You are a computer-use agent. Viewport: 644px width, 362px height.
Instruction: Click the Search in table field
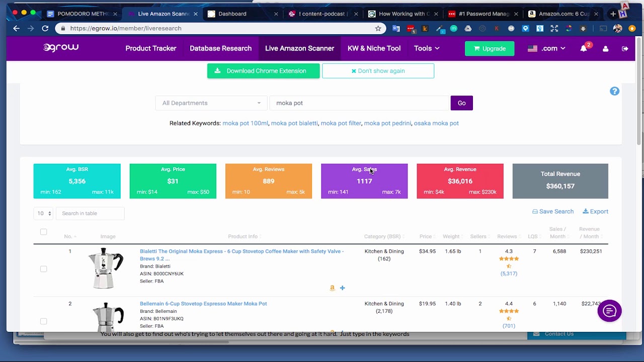pos(90,213)
